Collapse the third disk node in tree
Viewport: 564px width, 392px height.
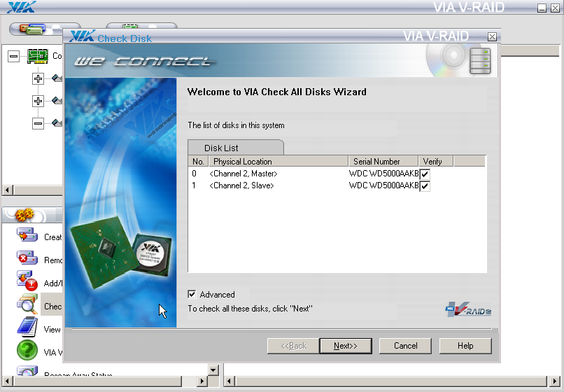(x=38, y=123)
